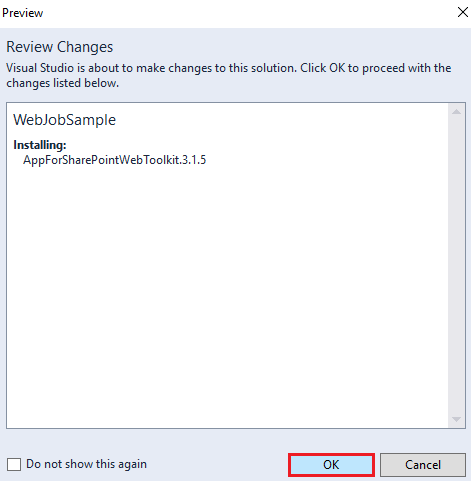Click the empty area of the changes list box
Screen dimensions: 471x481
(x=227, y=293)
